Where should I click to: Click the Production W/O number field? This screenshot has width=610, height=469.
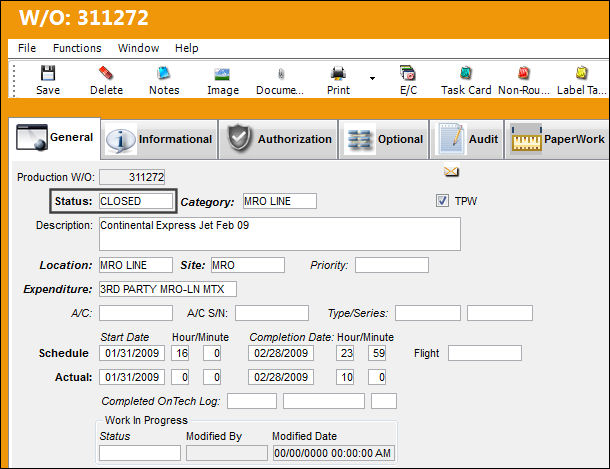pyautogui.click(x=132, y=177)
